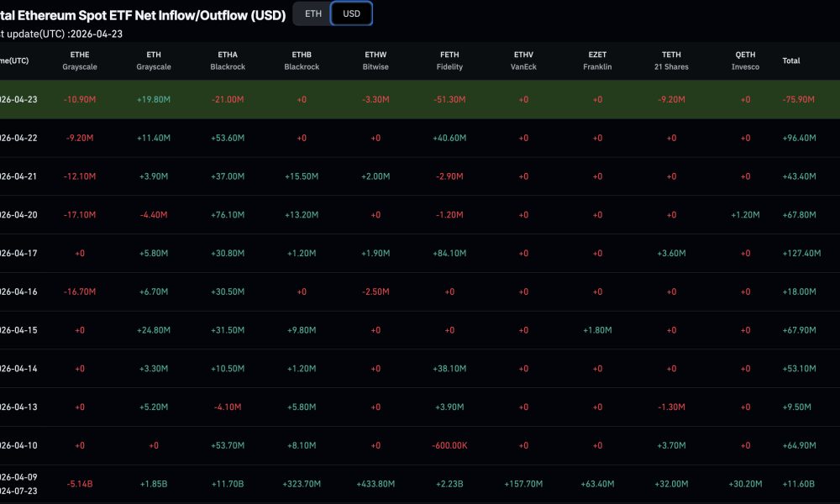
Task: Click the QETH Invesco column header
Action: pyautogui.click(x=744, y=60)
